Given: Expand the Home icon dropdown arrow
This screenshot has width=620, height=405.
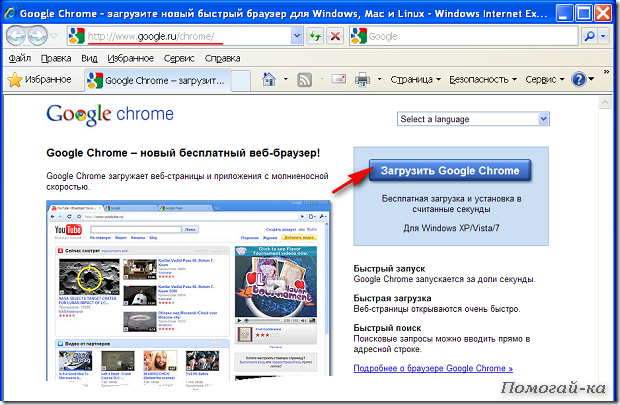Looking at the screenshot, I should [285, 79].
